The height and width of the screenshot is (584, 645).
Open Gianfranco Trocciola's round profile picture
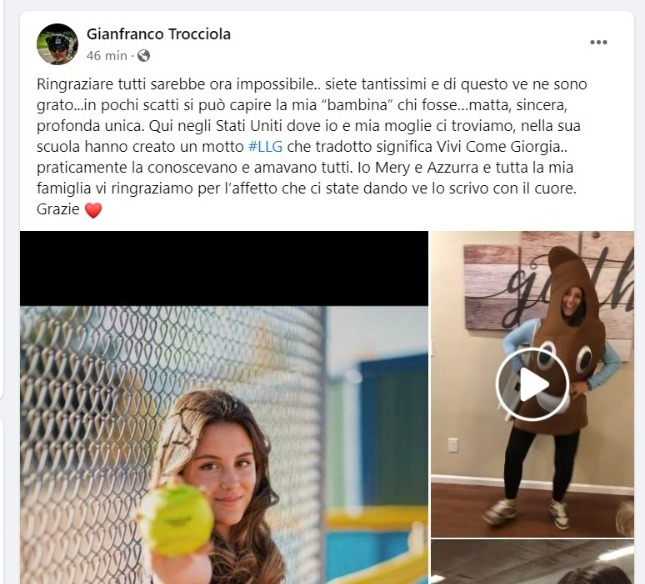(x=57, y=44)
